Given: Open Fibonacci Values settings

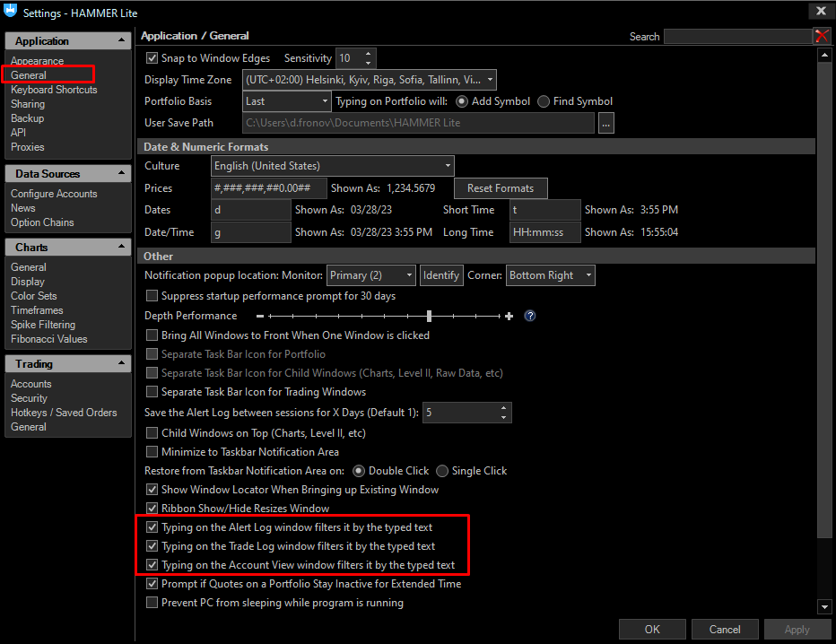Looking at the screenshot, I should [x=48, y=339].
